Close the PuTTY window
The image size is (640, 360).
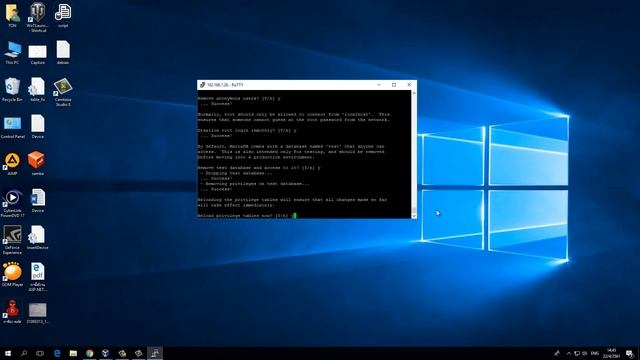point(409,85)
